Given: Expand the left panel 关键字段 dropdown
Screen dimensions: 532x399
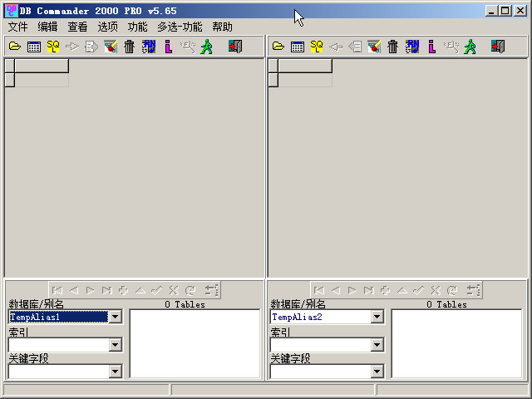Looking at the screenshot, I should point(116,372).
